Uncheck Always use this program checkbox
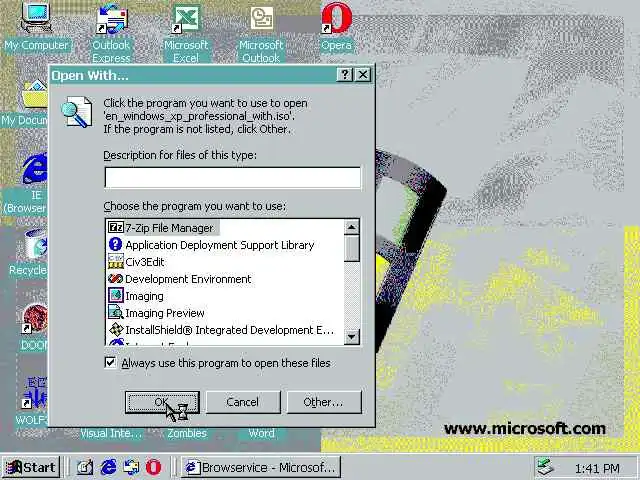 (x=110, y=362)
